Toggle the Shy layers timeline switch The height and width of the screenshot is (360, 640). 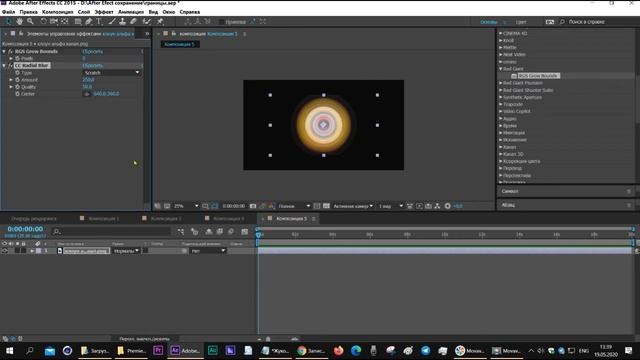click(209, 231)
